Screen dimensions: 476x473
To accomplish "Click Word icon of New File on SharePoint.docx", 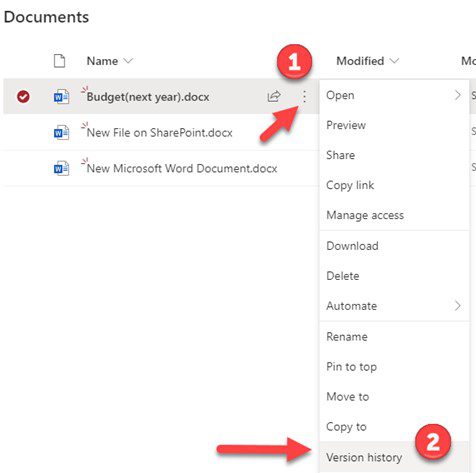I will [x=61, y=133].
